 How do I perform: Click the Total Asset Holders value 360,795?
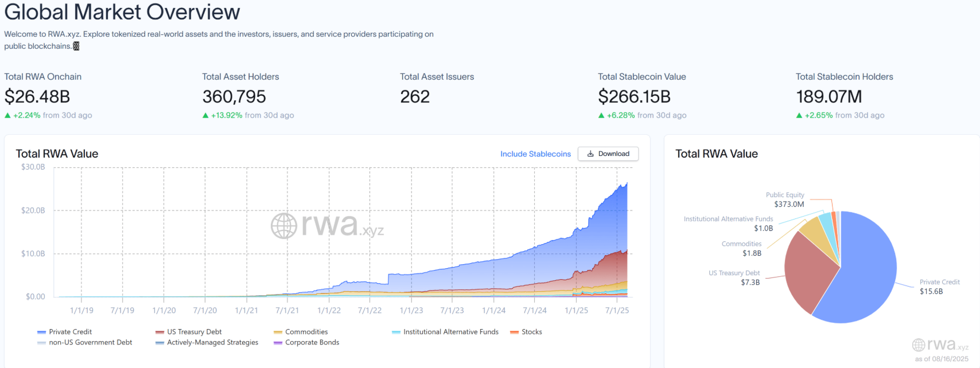[234, 96]
